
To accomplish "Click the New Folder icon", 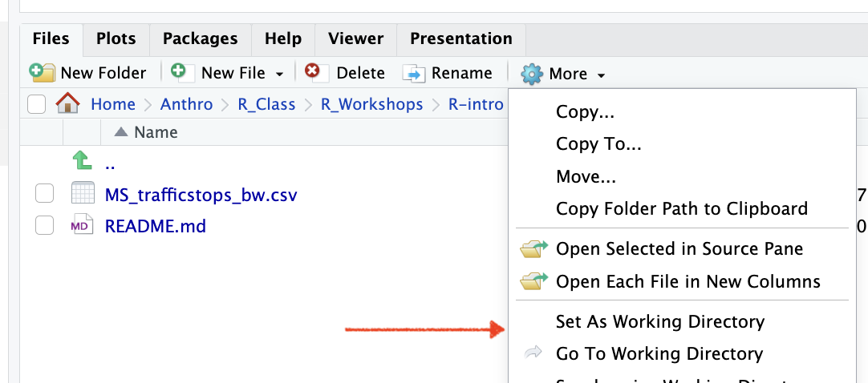I will (42, 73).
